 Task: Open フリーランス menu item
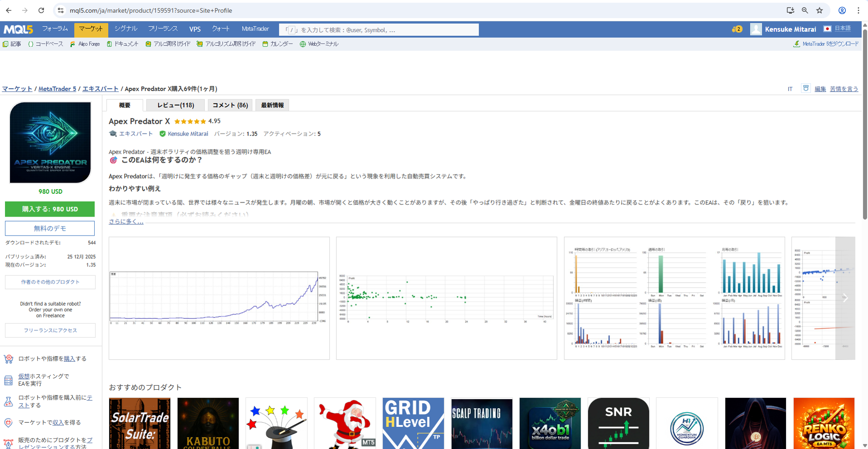163,29
